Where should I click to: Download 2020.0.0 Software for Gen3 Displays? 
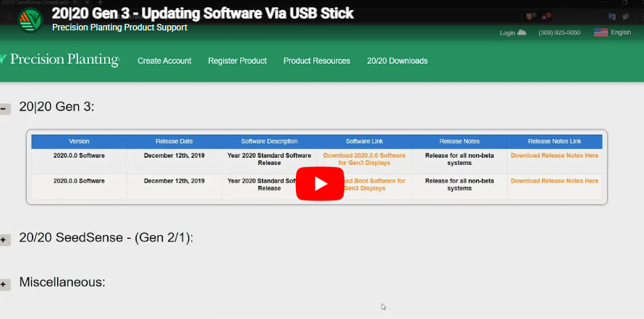point(364,159)
